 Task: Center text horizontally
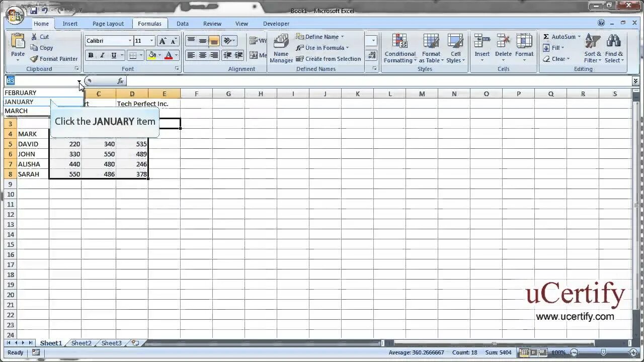(x=202, y=55)
